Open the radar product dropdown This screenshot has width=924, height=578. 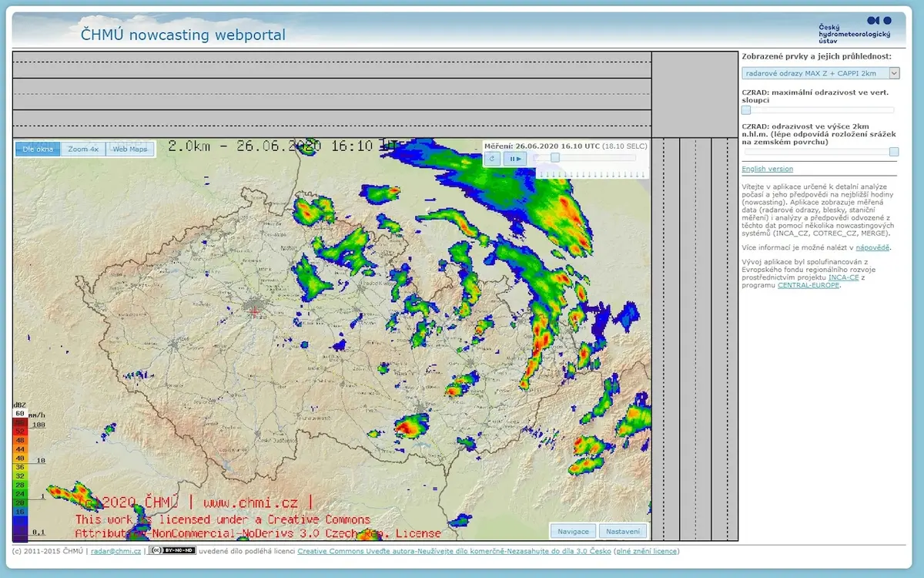tap(821, 73)
